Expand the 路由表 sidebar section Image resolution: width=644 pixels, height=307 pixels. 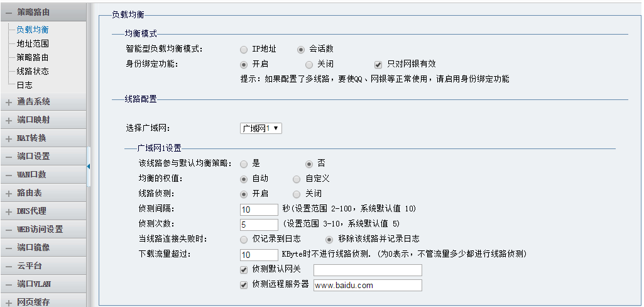pyautogui.click(x=43, y=193)
